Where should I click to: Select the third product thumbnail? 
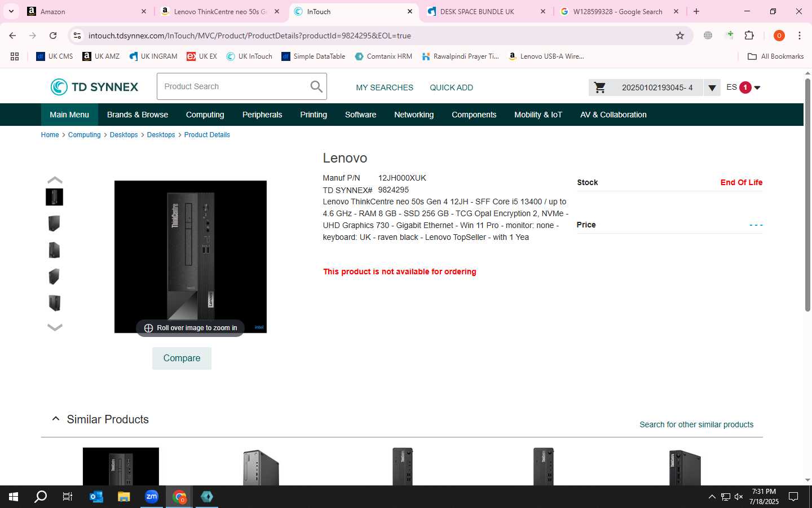pos(54,250)
